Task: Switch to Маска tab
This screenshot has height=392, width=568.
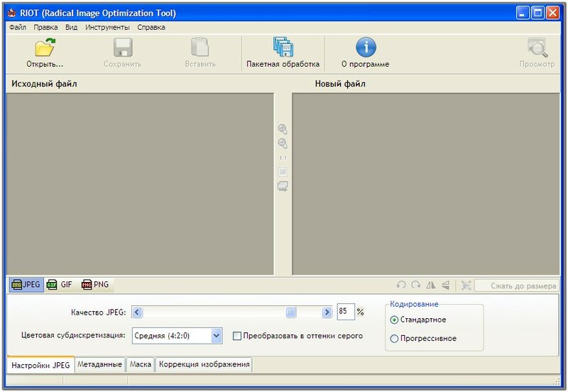Action: click(141, 364)
